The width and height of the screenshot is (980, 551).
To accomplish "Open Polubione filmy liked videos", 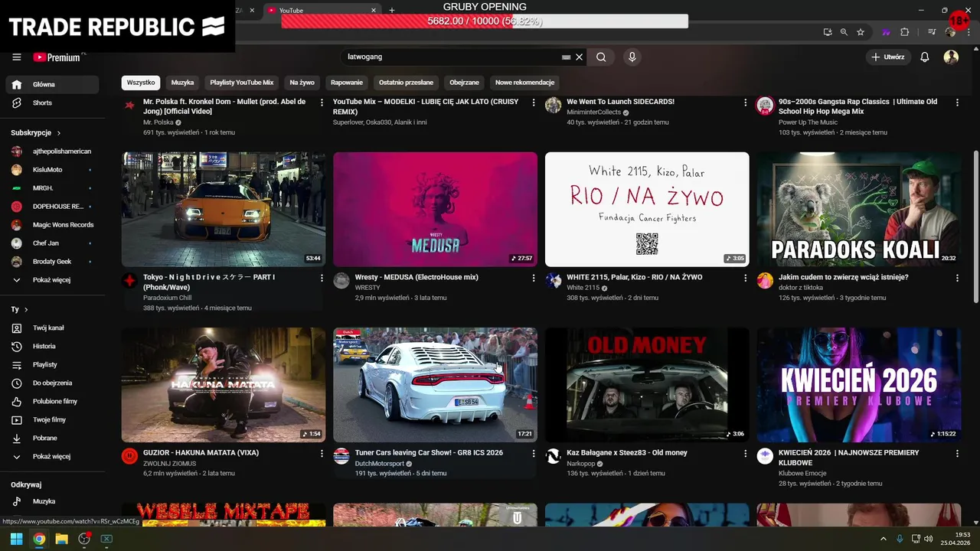I will pos(52,401).
